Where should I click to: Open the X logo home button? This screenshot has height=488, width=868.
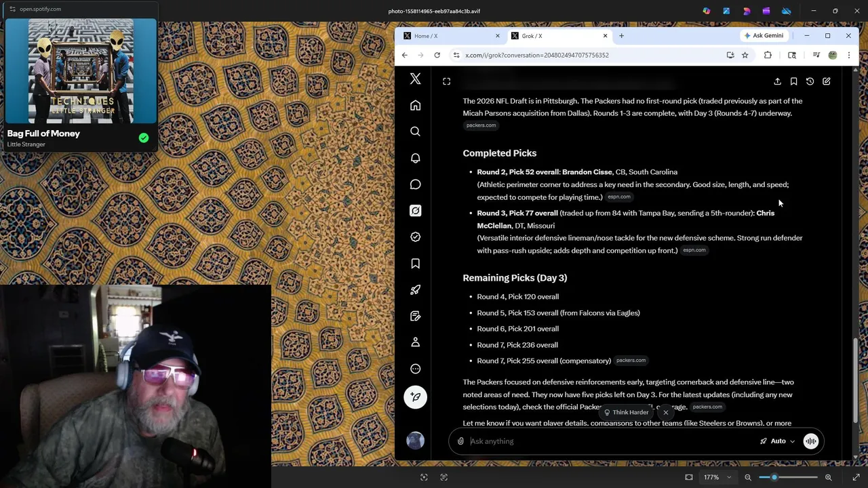click(x=415, y=79)
